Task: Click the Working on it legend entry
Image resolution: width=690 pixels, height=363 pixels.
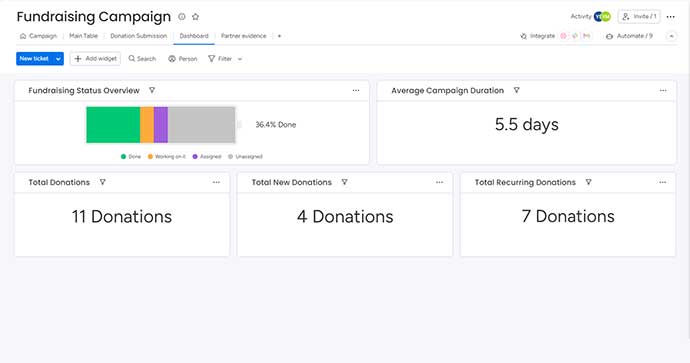Action: (167, 157)
